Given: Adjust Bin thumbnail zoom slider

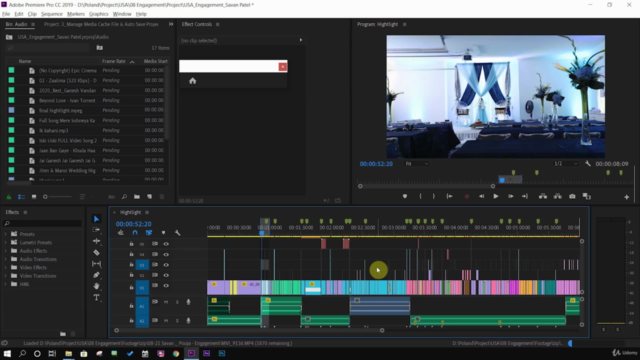Looking at the screenshot, I should click(x=57, y=197).
